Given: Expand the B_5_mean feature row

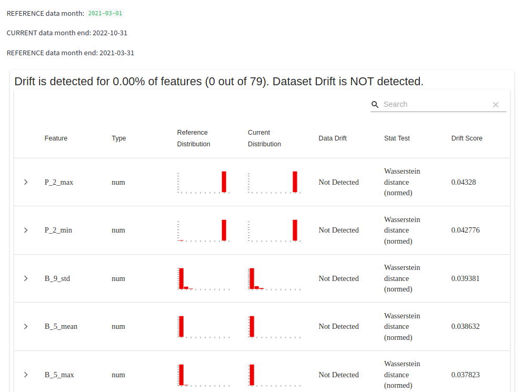Looking at the screenshot, I should point(26,327).
